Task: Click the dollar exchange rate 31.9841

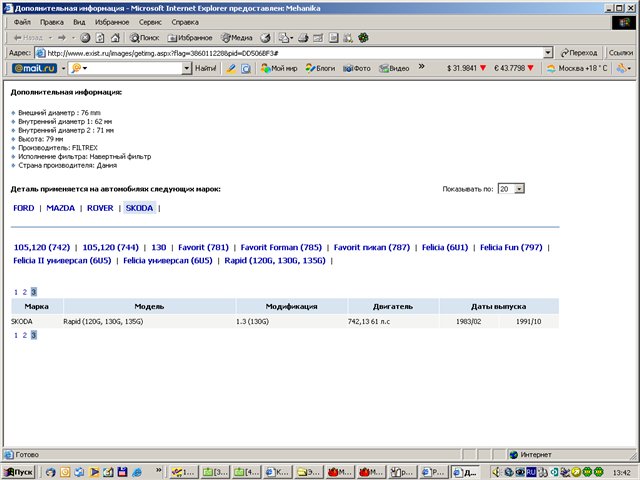Action: pos(467,69)
